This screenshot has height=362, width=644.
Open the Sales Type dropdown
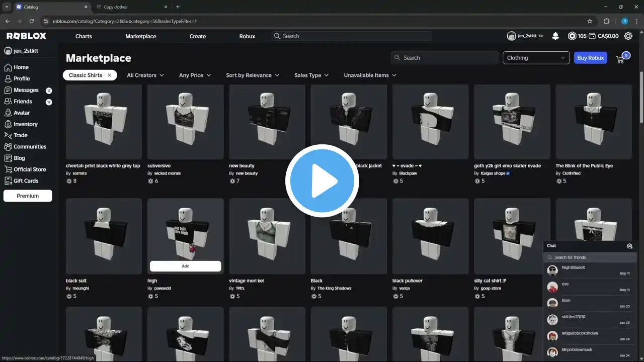(x=311, y=75)
